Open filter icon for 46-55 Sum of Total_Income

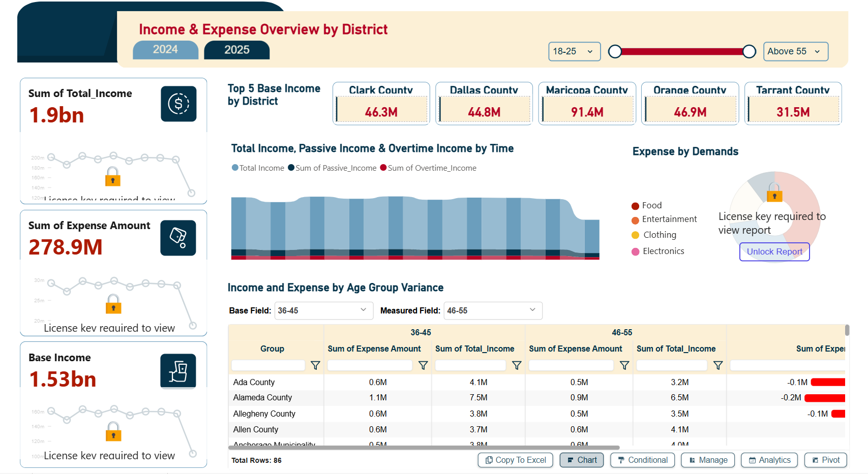click(x=718, y=365)
